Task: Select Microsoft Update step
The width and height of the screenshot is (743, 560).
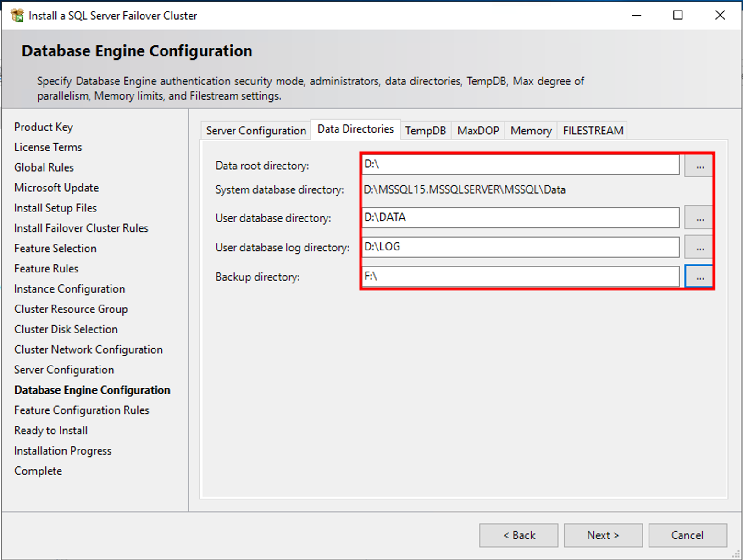Action: pyautogui.click(x=56, y=188)
